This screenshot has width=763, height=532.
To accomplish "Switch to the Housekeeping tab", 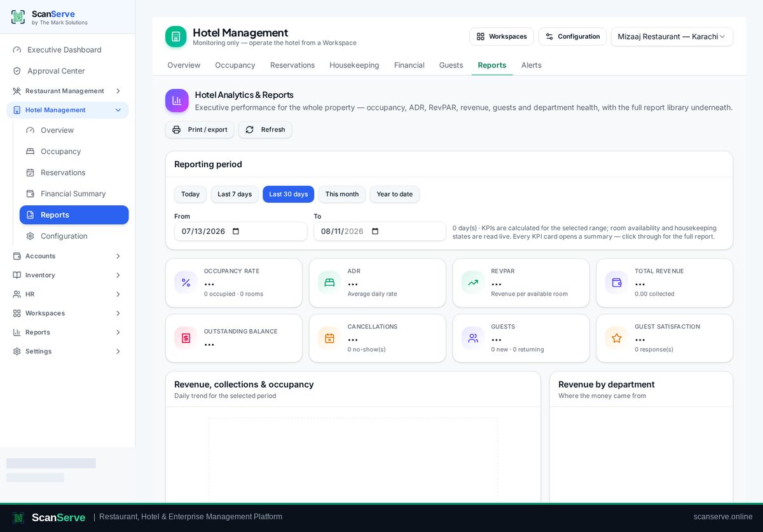I will point(354,65).
